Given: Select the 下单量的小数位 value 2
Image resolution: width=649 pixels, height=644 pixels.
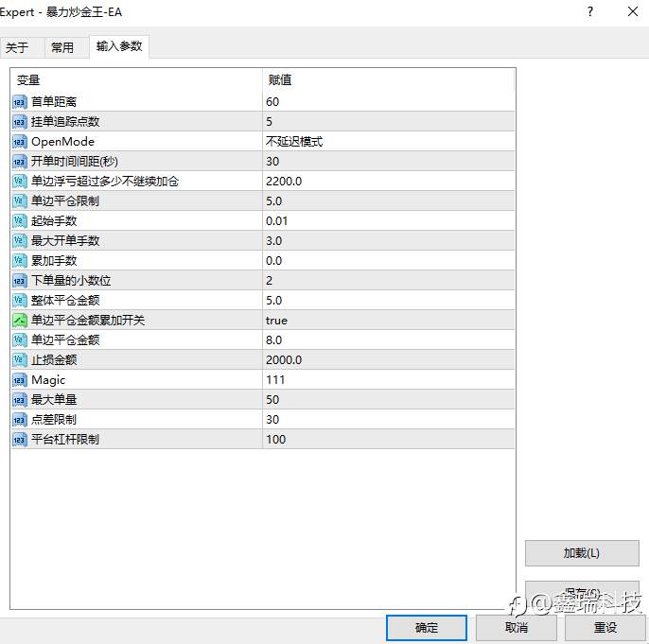Looking at the screenshot, I should (x=389, y=281).
